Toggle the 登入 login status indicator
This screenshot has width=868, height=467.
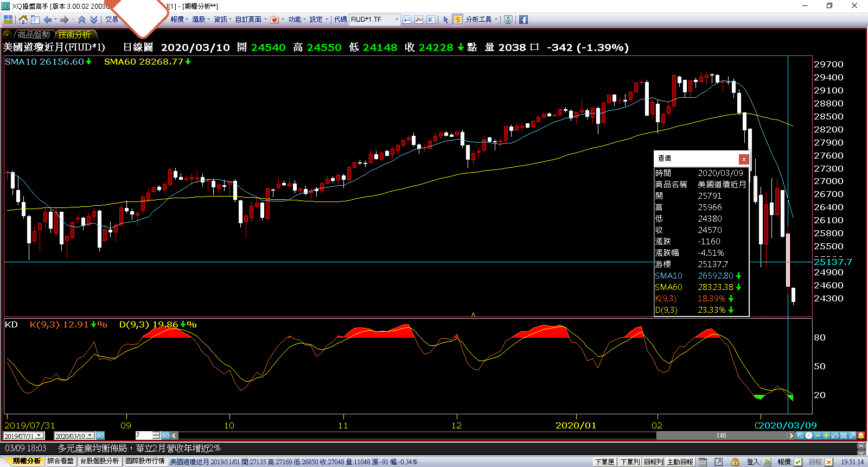click(767, 462)
